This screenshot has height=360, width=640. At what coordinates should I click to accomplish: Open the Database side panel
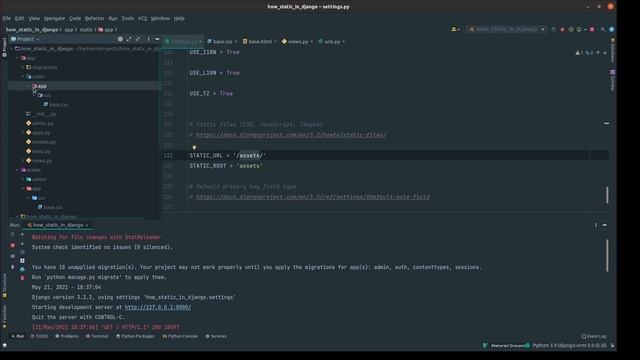[613, 50]
